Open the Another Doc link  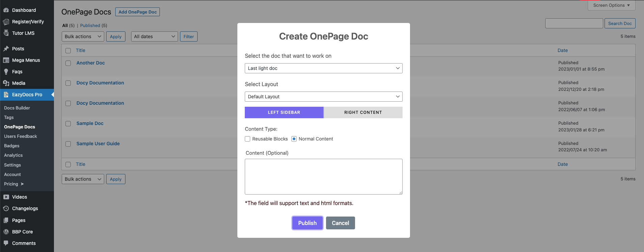[91, 63]
